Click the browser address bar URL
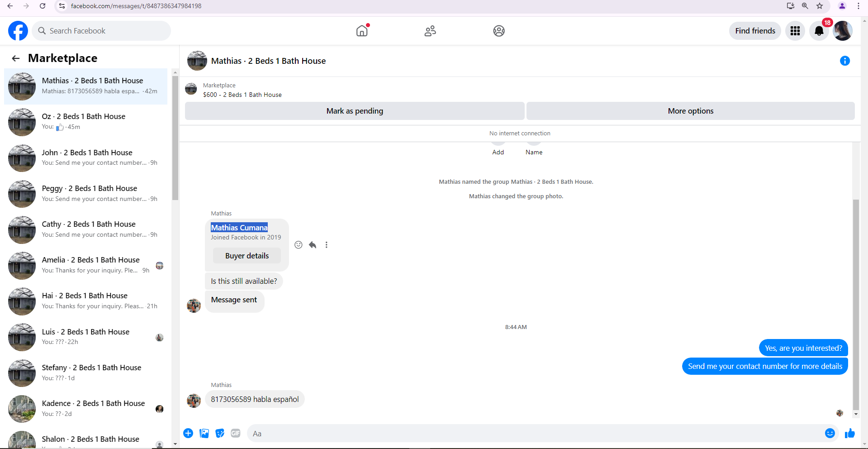The image size is (868, 449). coord(136,6)
